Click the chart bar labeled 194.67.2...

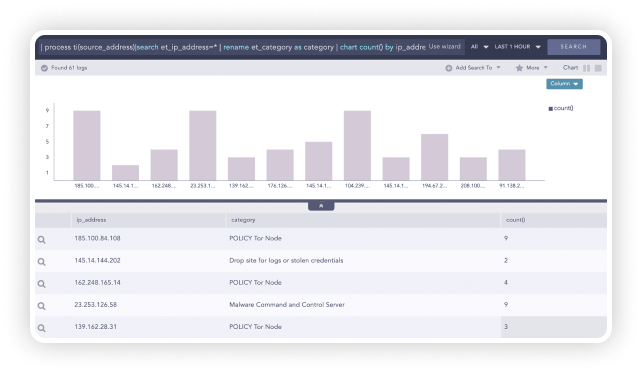point(434,157)
